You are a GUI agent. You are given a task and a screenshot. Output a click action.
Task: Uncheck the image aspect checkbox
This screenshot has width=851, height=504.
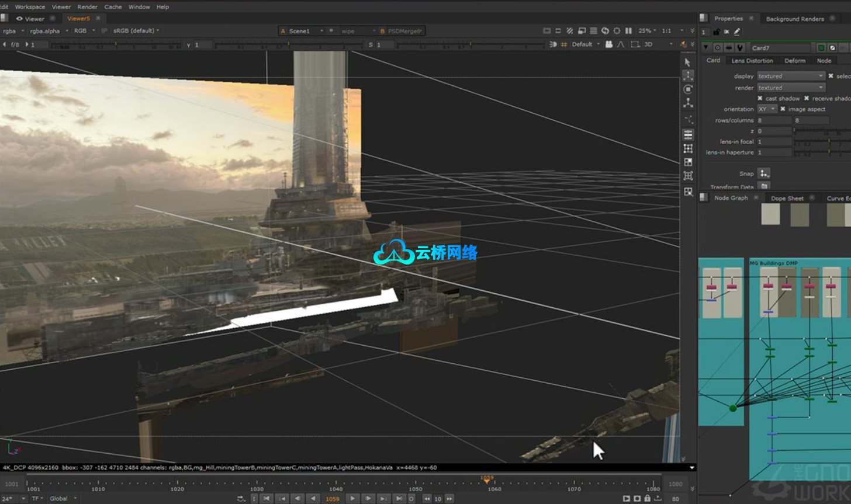(783, 109)
